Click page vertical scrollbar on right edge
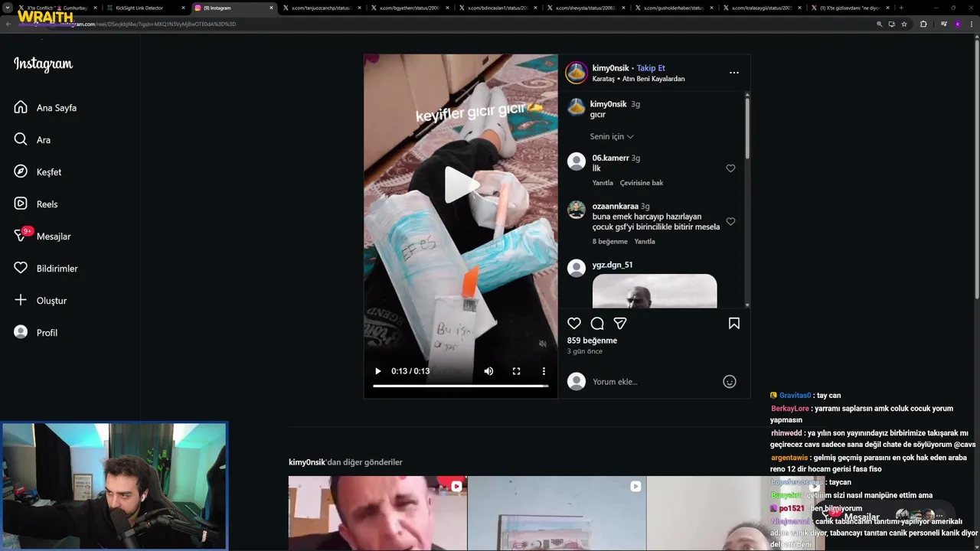This screenshot has height=551, width=980. (x=976, y=168)
